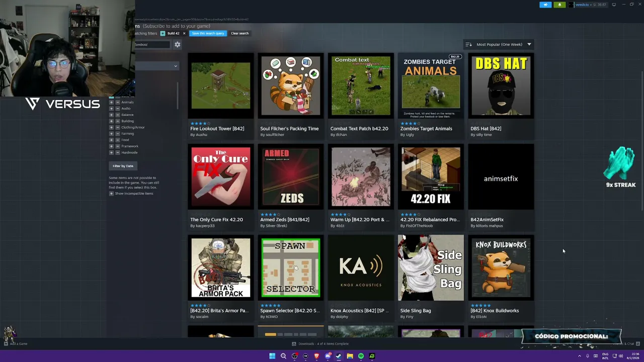Open Discord from the taskbar
644x362 pixels.
tap(328, 356)
